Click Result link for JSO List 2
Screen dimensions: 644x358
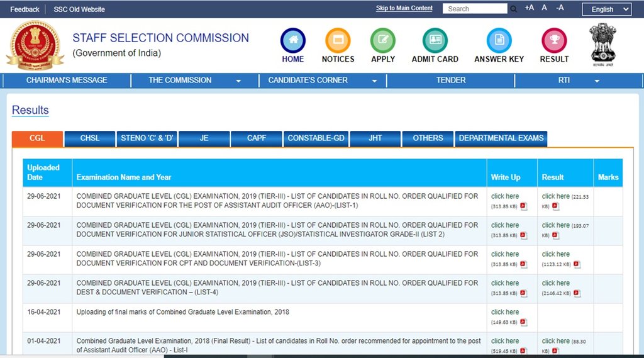pos(556,225)
